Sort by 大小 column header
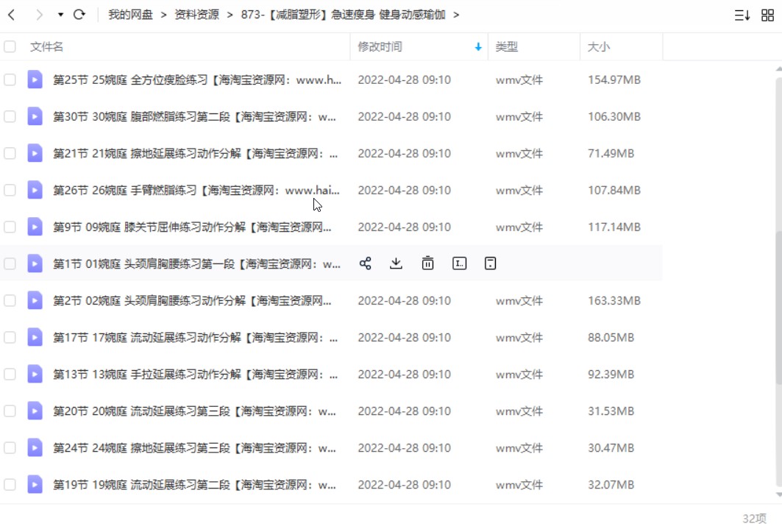This screenshot has height=532, width=782. click(599, 46)
